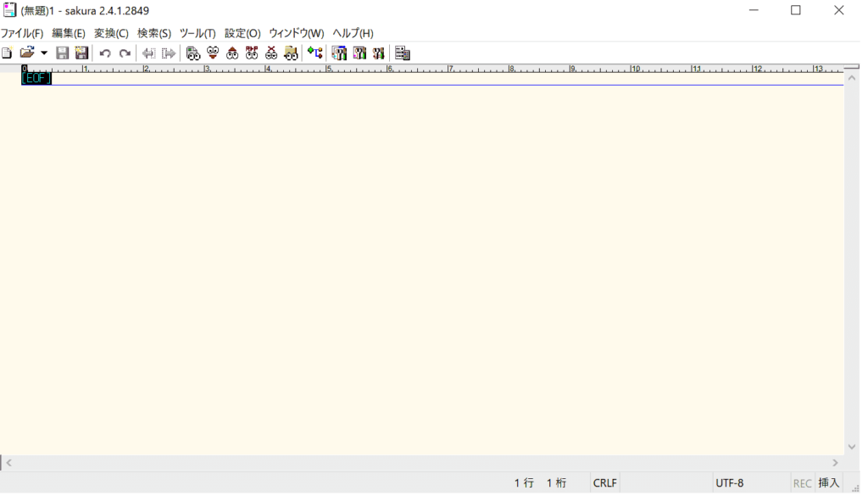Click the ruler above the text area
Viewport: 868px width, 496px height.
click(x=432, y=68)
